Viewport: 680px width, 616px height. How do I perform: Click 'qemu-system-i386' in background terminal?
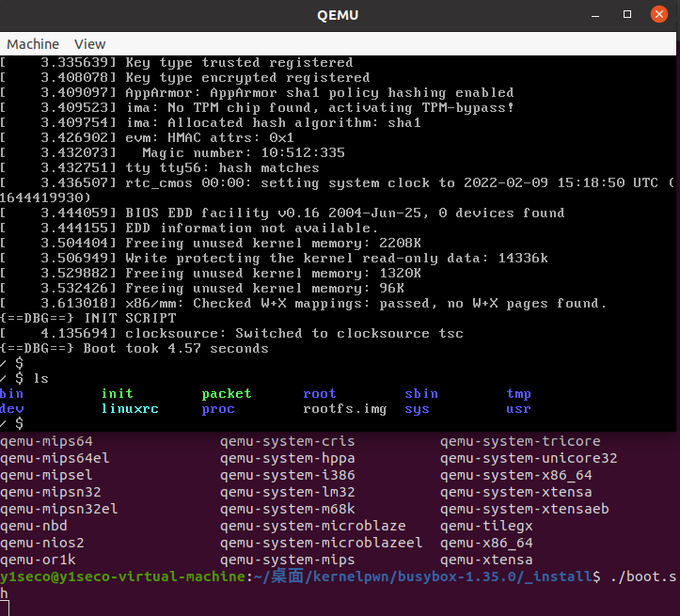click(x=288, y=475)
